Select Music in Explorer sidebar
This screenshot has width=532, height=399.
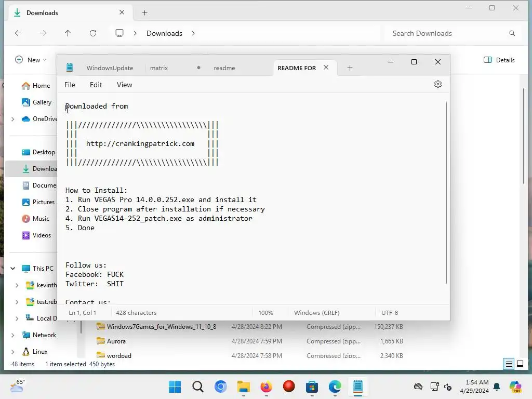[35, 219]
